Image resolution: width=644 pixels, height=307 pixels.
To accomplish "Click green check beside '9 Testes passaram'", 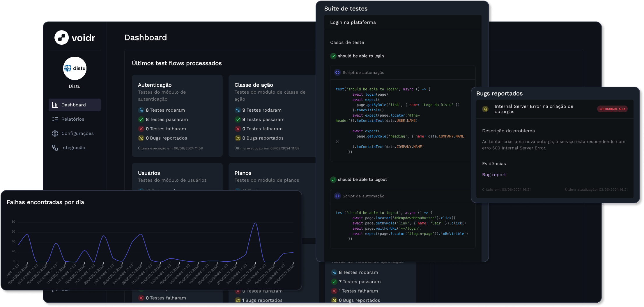I will tap(238, 119).
